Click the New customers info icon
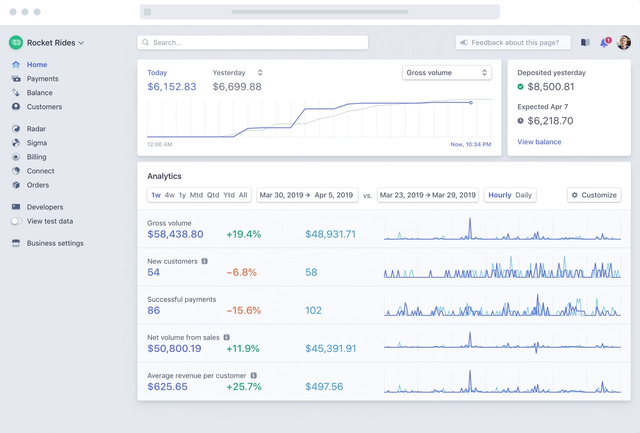The height and width of the screenshot is (433, 640). pyautogui.click(x=204, y=261)
